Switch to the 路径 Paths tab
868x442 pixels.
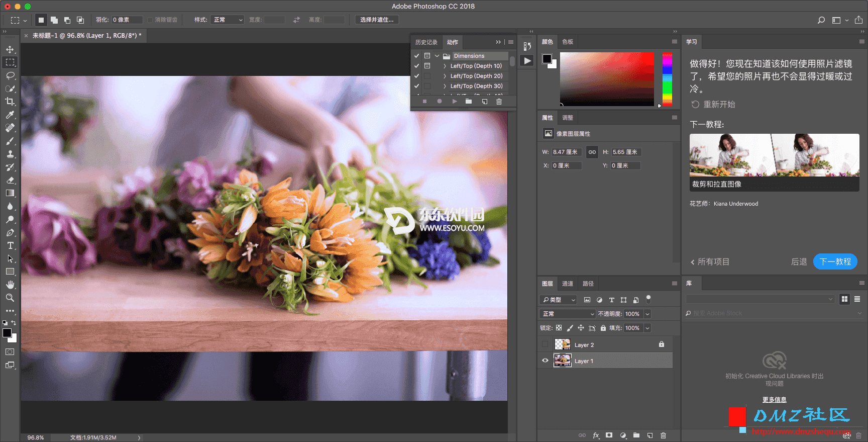588,284
